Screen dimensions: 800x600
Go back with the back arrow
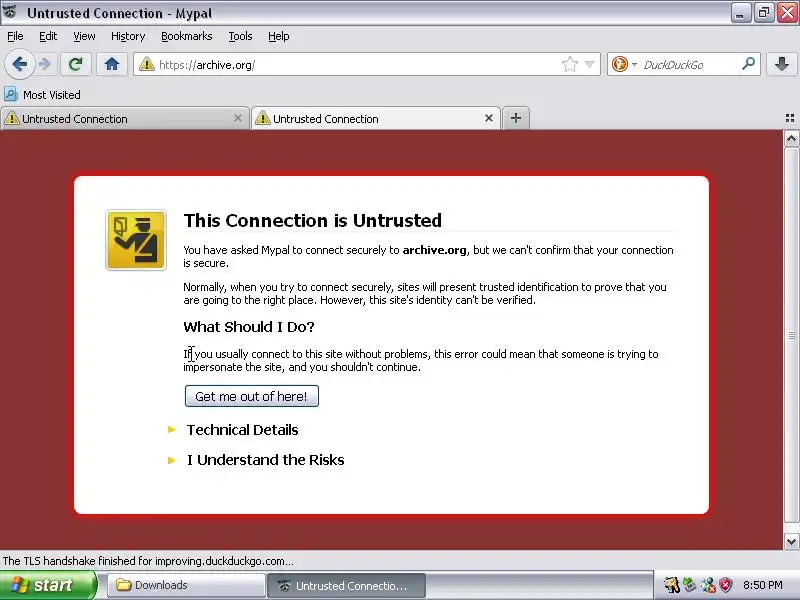(19, 64)
